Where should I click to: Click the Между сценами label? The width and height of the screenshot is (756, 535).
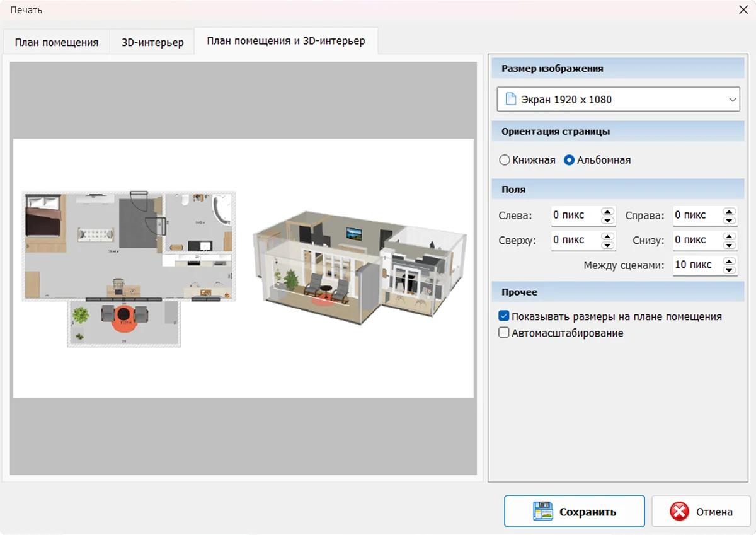pyautogui.click(x=624, y=265)
